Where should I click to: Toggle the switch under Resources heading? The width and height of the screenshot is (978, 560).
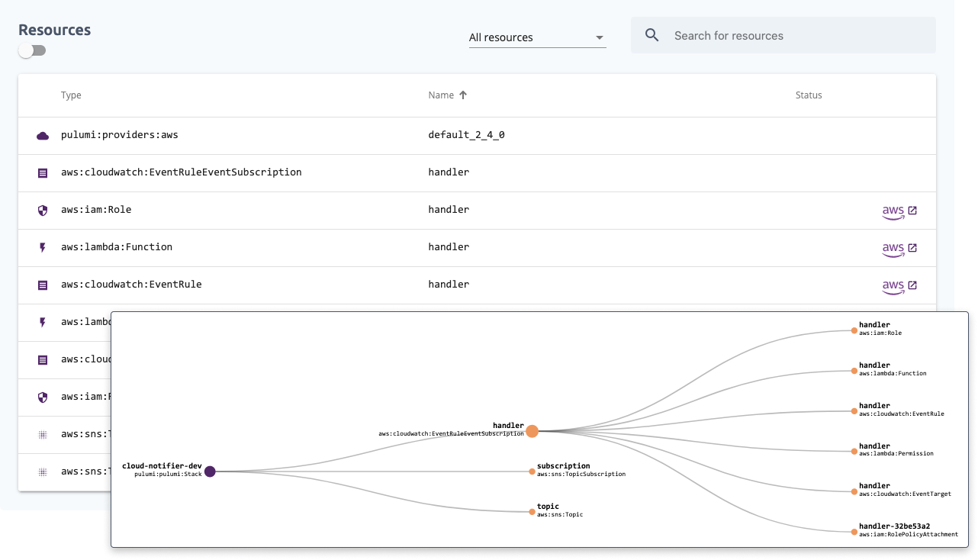(x=32, y=50)
